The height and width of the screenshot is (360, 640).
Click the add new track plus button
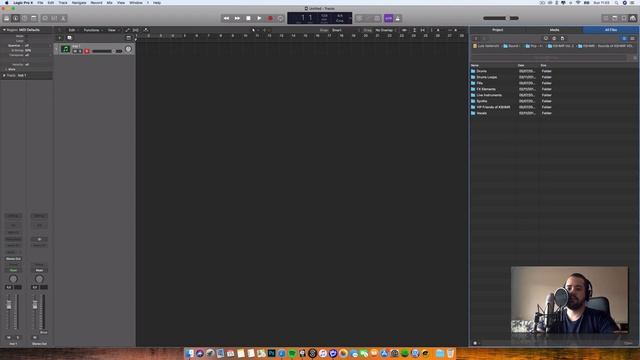60,38
